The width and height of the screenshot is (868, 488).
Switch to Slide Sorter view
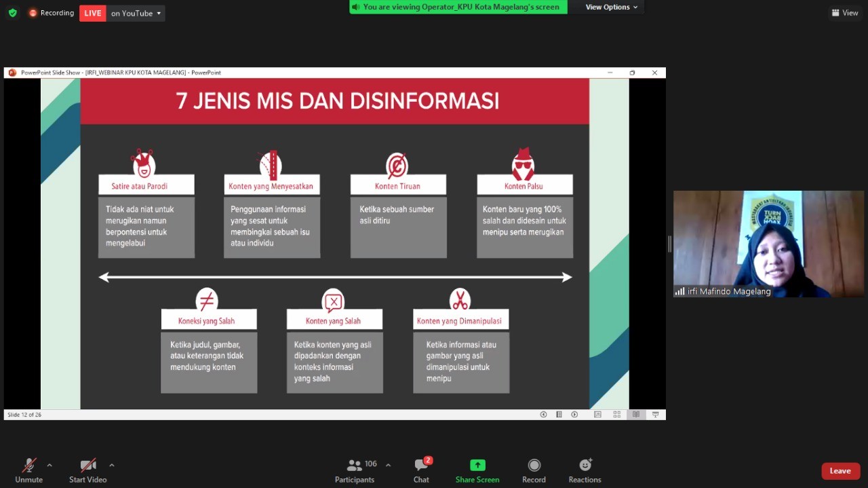click(616, 415)
